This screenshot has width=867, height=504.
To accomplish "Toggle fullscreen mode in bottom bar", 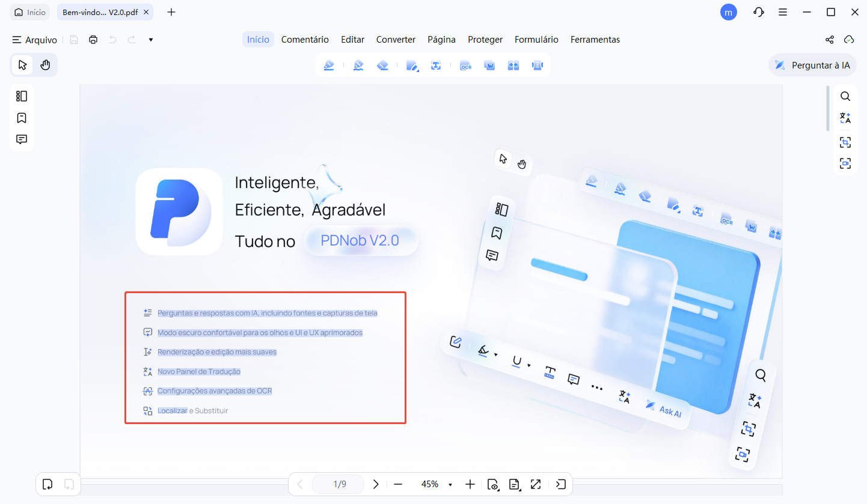I will pos(536,484).
